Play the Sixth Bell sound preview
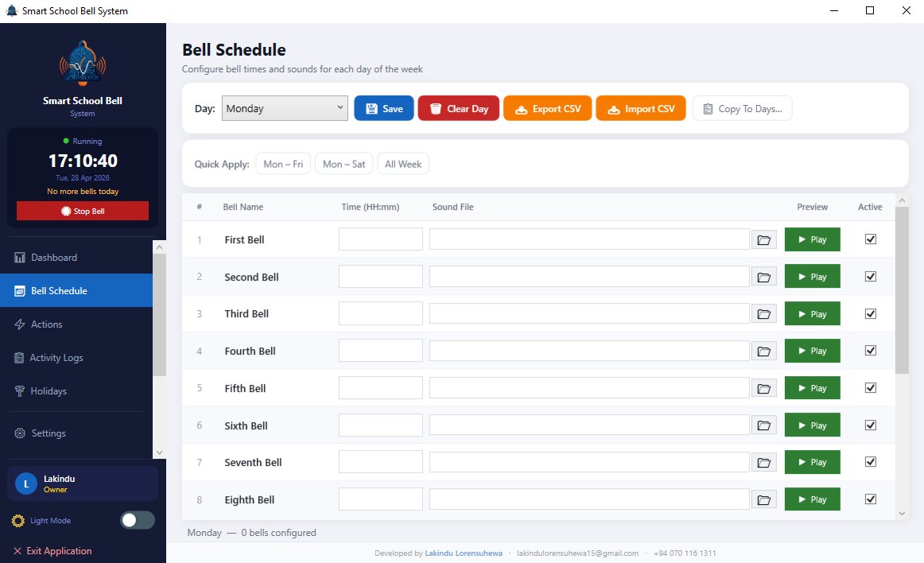 pyautogui.click(x=812, y=425)
